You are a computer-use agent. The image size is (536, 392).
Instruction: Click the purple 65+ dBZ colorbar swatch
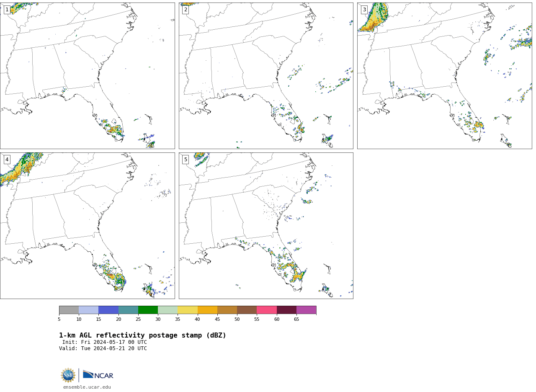pos(306,310)
